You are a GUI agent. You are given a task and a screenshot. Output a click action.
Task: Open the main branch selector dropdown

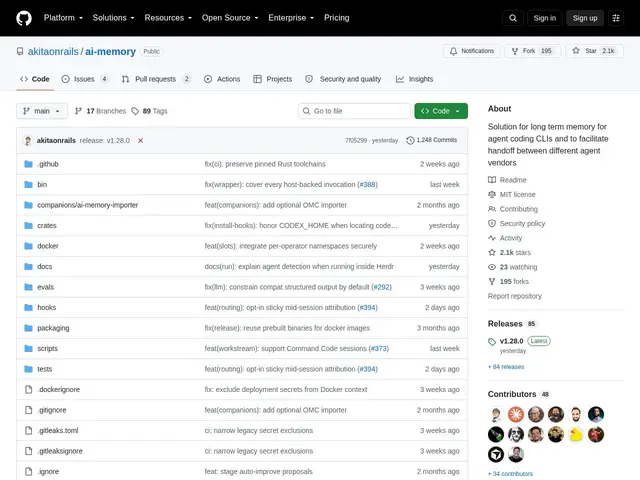coord(42,111)
